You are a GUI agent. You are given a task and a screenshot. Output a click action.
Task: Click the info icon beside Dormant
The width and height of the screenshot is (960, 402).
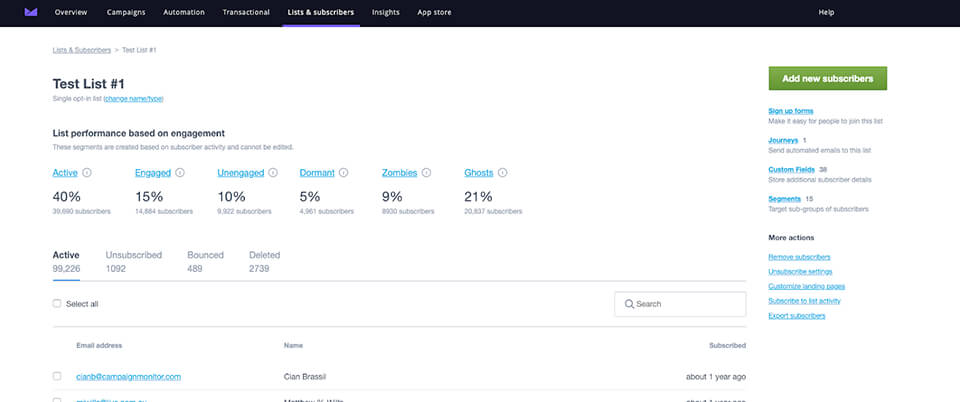click(343, 173)
